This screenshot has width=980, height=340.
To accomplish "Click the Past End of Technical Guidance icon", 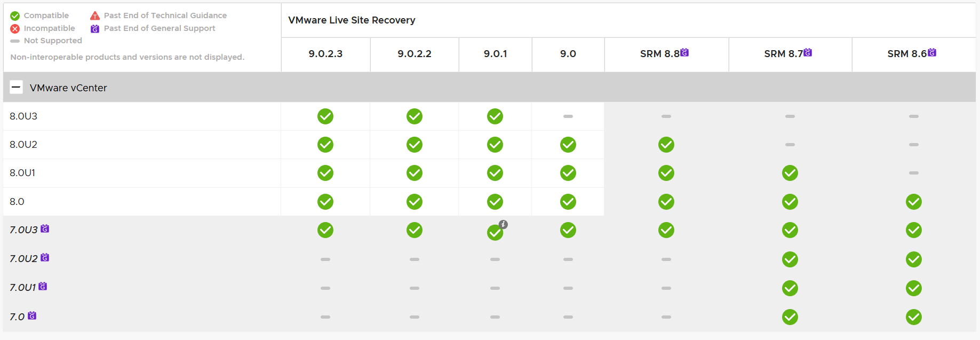I will coord(95,16).
